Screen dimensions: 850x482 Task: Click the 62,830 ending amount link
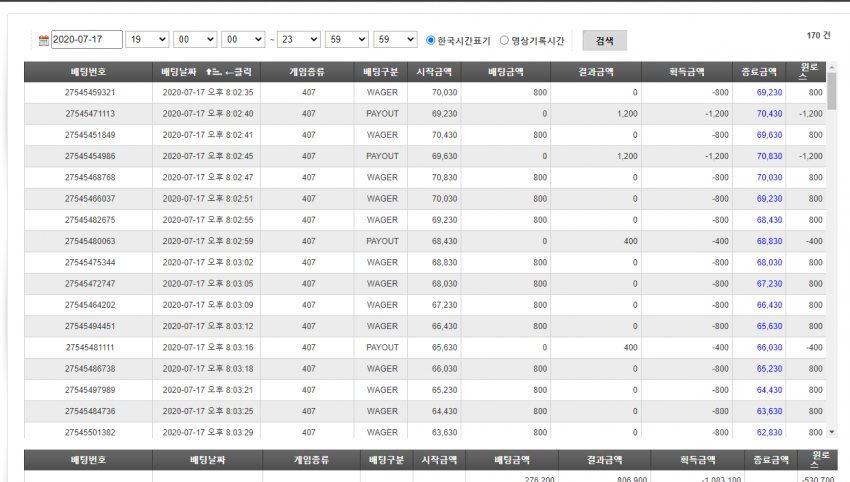pyautogui.click(x=769, y=433)
